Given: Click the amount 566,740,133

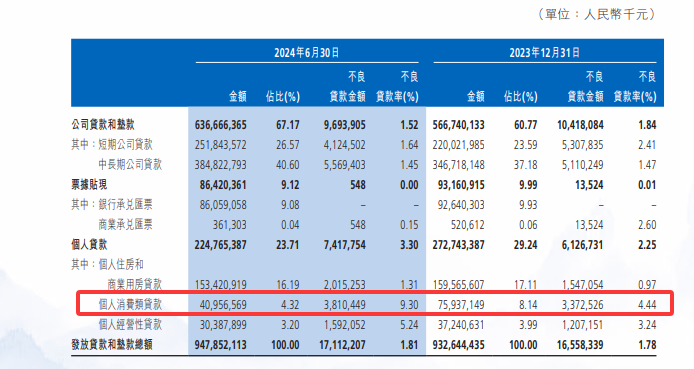Looking at the screenshot, I should pyautogui.click(x=459, y=125).
